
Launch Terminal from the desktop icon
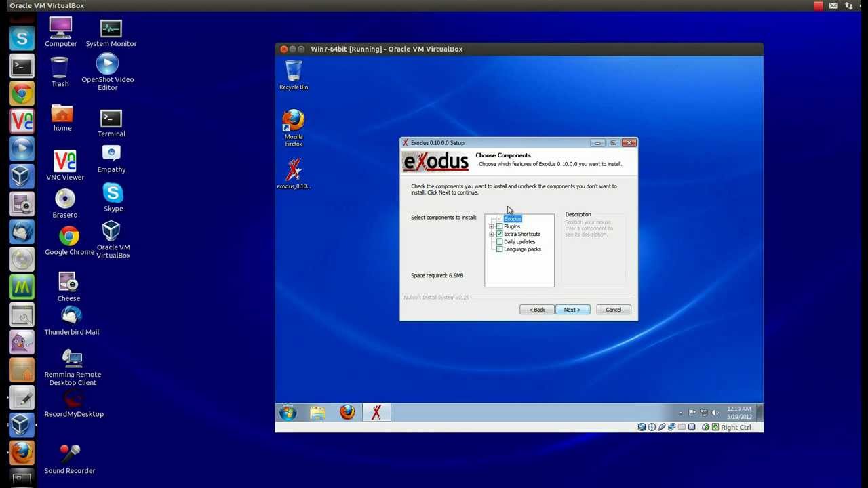[x=111, y=123]
